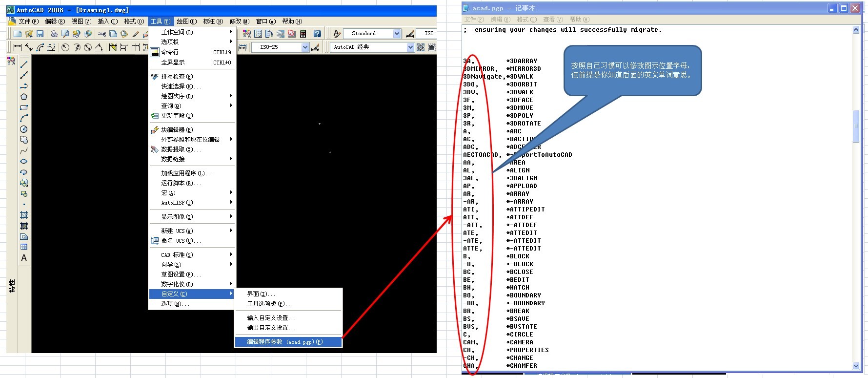The height and width of the screenshot is (378, 868).
Task: Select the Multiline Text A tool
Action: [x=24, y=258]
